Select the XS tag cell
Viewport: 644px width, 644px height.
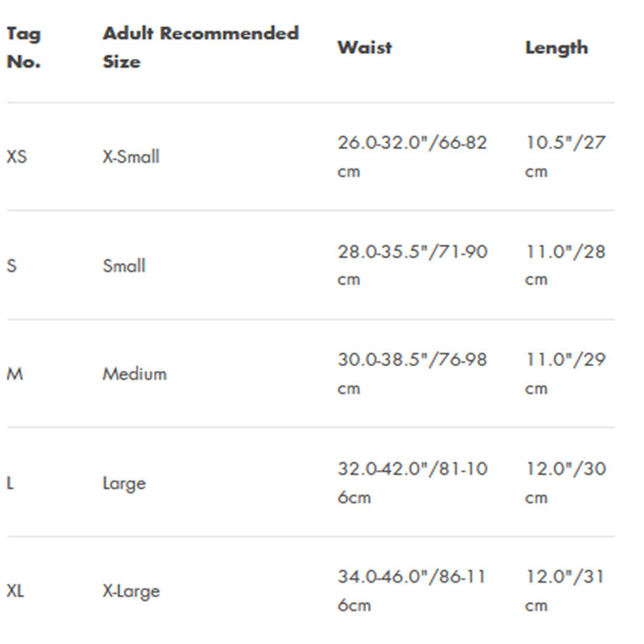click(x=17, y=157)
